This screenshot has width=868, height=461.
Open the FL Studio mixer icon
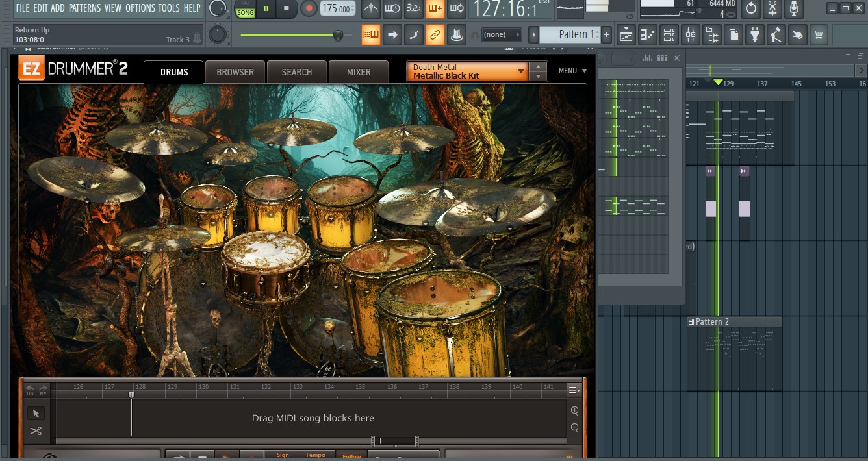coord(690,34)
